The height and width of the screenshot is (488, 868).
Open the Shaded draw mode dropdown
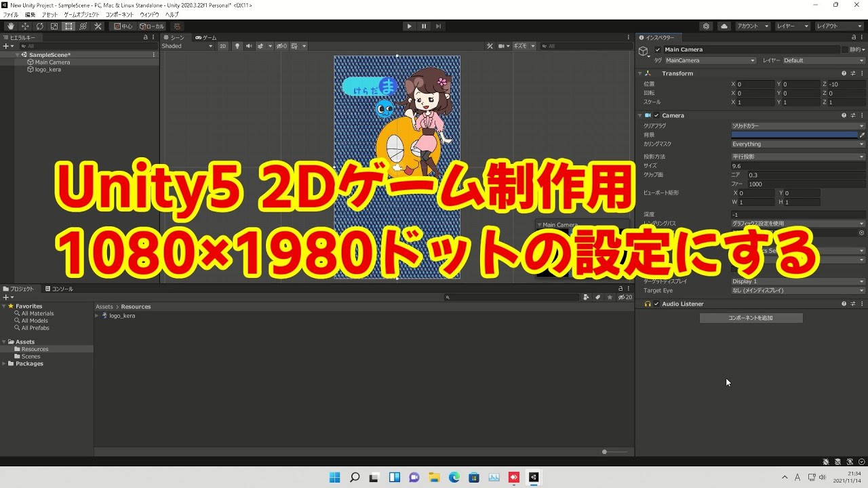[187, 46]
